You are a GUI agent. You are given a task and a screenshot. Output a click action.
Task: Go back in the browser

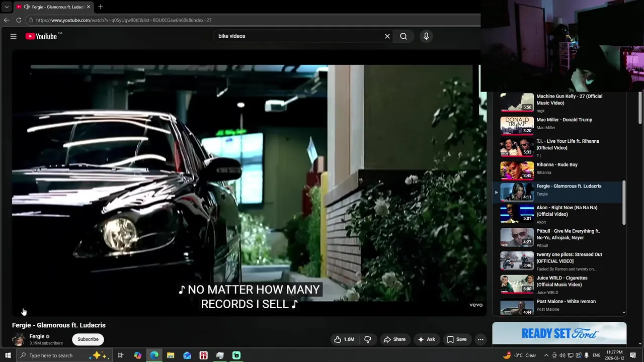pos(7,20)
